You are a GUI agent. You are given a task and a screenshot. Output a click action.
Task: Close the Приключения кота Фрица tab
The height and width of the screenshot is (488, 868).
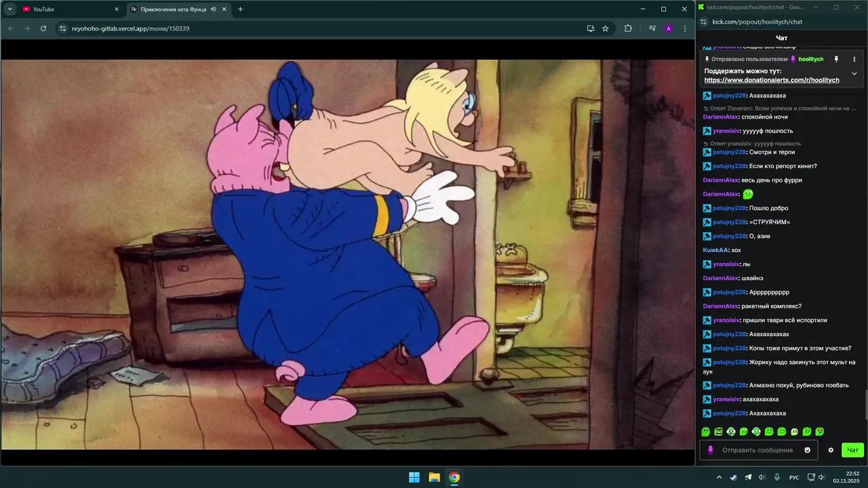(224, 9)
